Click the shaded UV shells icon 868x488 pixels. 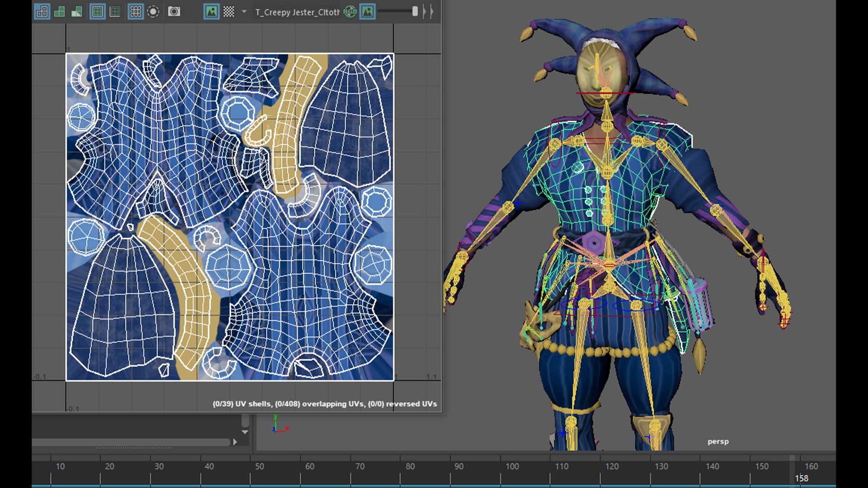pyautogui.click(x=59, y=12)
